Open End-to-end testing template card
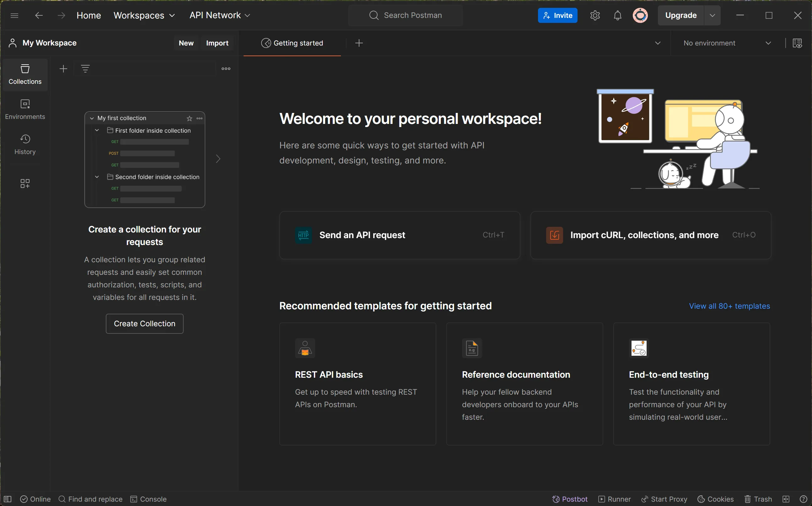812x506 pixels. pyautogui.click(x=691, y=384)
